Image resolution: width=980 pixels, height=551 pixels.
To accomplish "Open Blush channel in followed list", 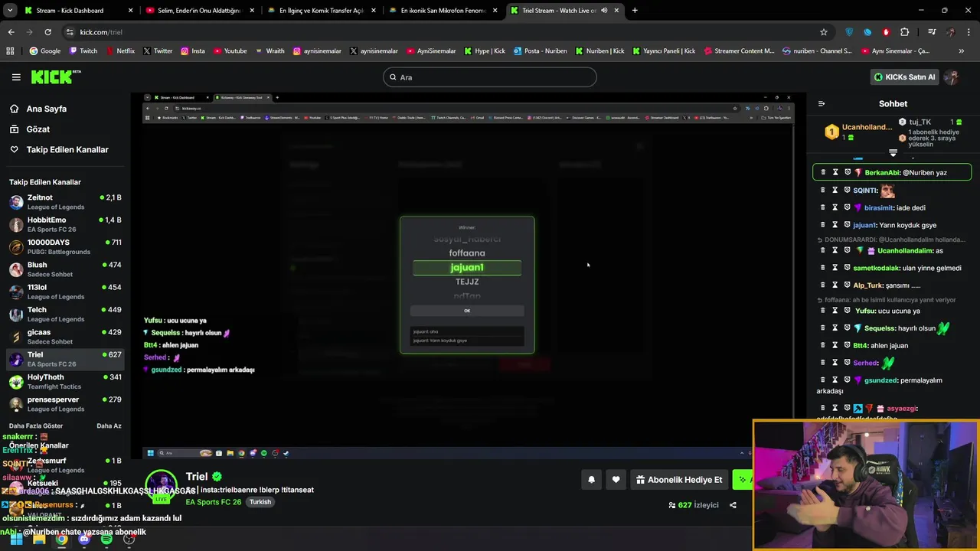I will 65,269.
